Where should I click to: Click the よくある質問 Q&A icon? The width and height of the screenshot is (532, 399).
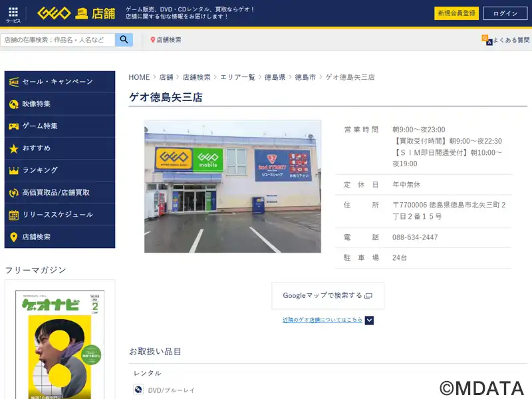(487, 40)
